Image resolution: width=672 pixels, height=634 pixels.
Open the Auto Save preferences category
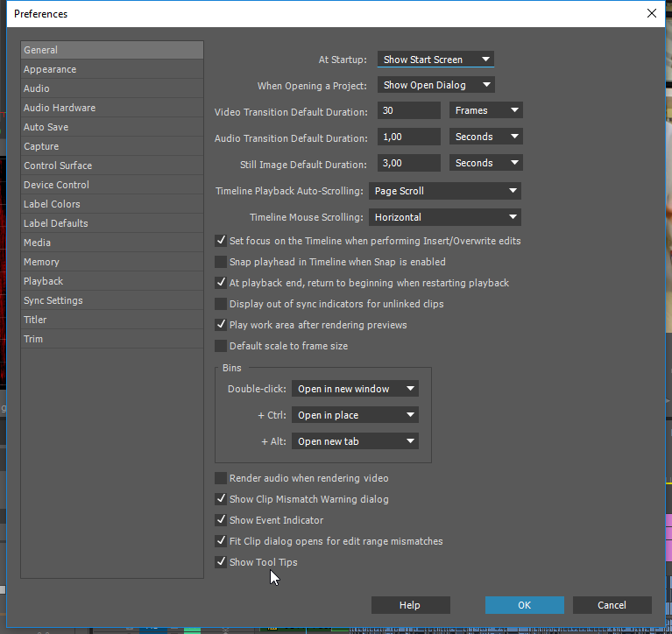(x=112, y=127)
